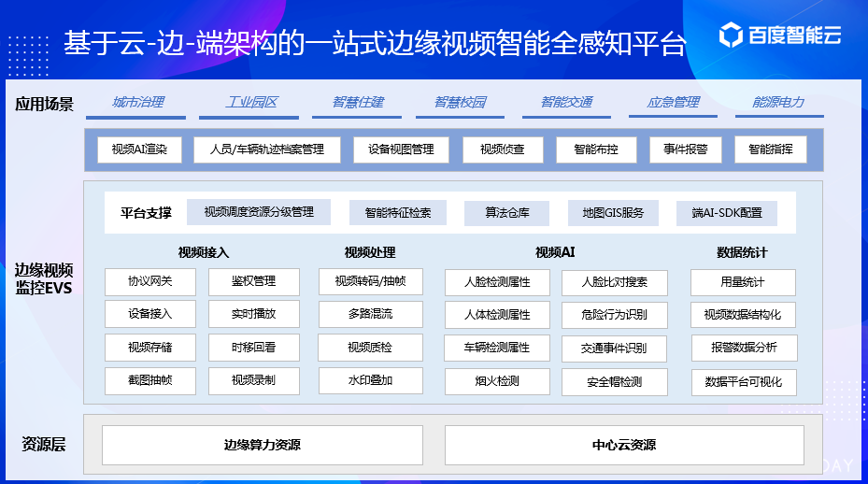The width and height of the screenshot is (868, 484).
Task: Select the 边缘算力资源 block
Action: click(x=263, y=446)
